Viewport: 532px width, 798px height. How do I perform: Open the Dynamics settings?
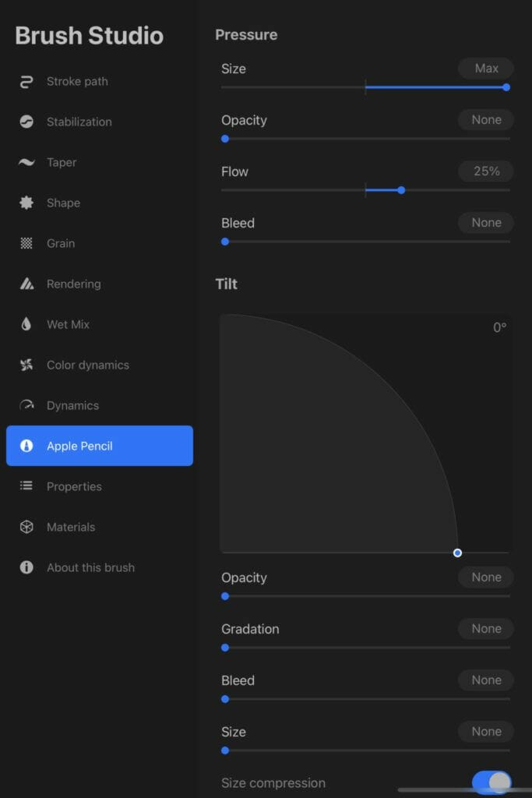point(100,405)
